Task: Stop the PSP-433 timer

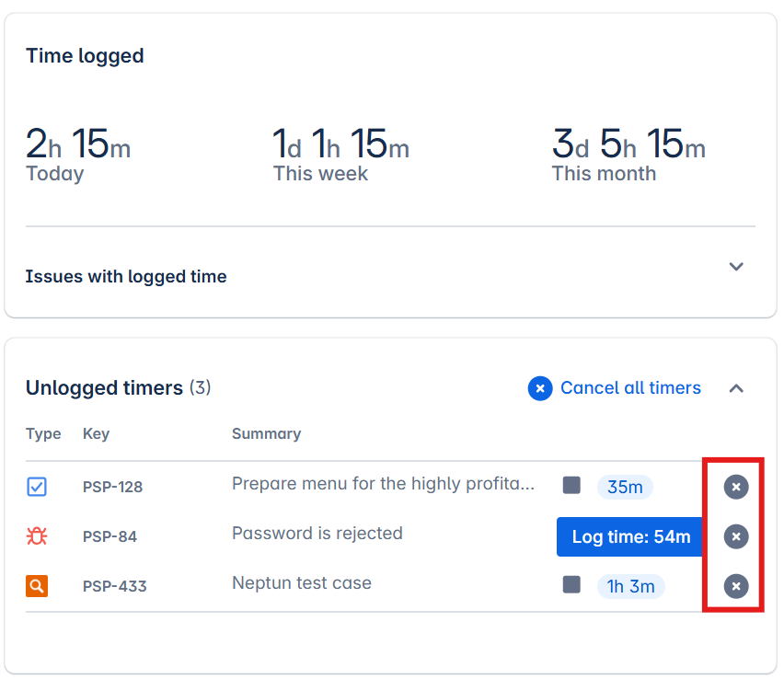Action: (x=571, y=584)
